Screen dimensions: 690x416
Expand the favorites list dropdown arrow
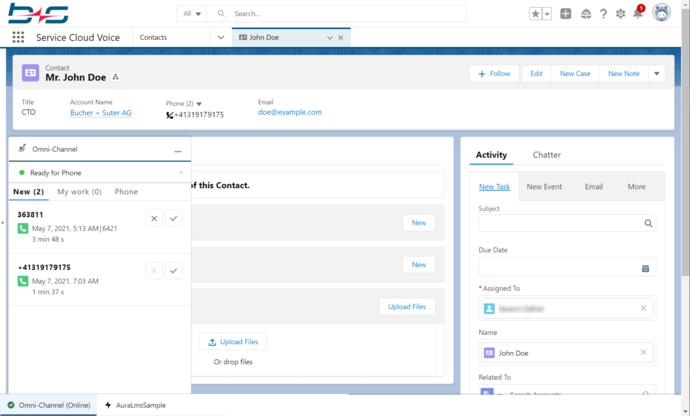pos(547,14)
